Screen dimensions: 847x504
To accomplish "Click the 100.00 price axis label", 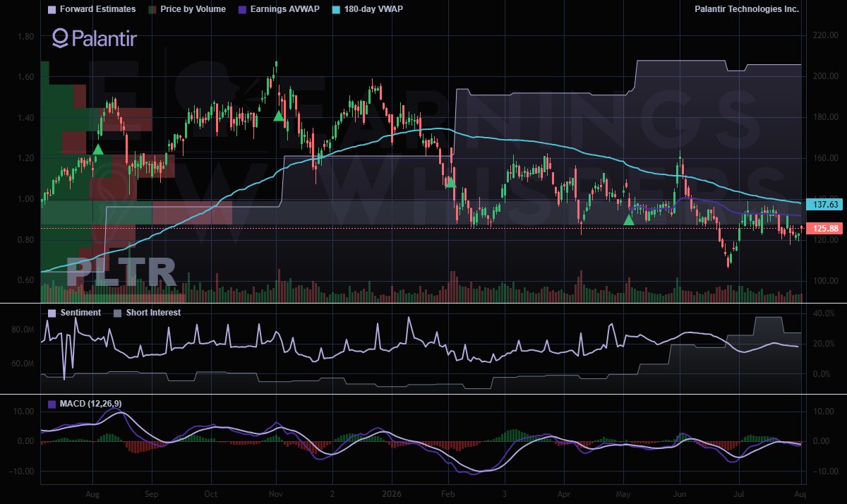I will 825,281.
